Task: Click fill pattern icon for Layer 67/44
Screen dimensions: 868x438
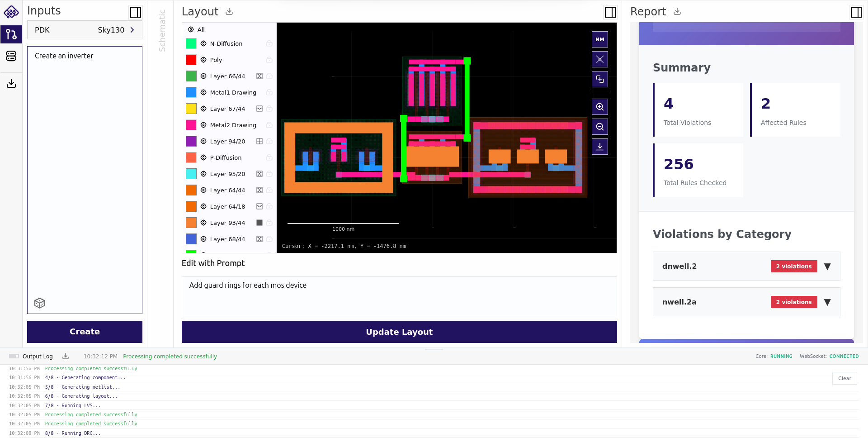Action: coord(259,109)
